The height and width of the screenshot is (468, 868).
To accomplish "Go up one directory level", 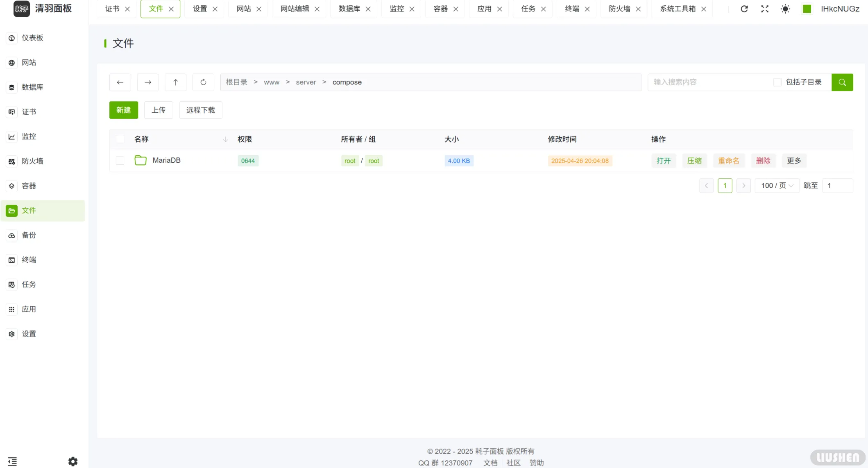I will click(175, 82).
